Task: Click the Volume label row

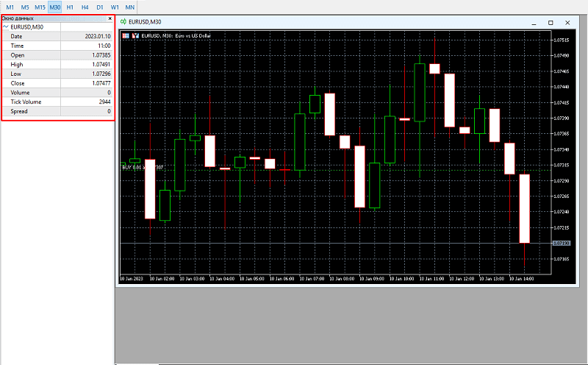Action: click(x=31, y=93)
